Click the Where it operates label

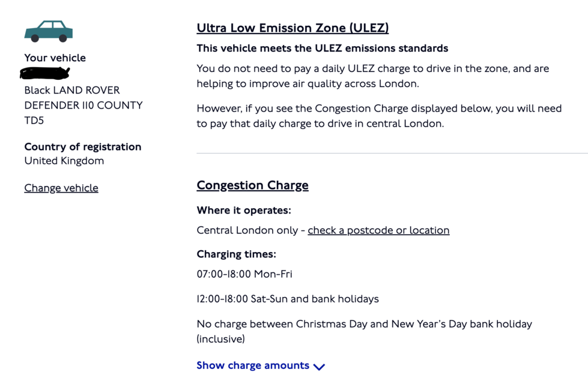pos(244,210)
